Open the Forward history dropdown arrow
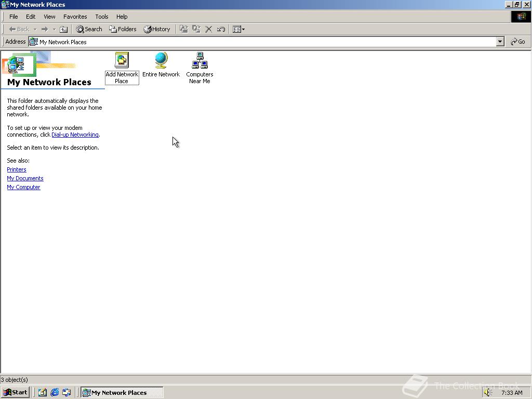532x399 pixels. tap(54, 29)
